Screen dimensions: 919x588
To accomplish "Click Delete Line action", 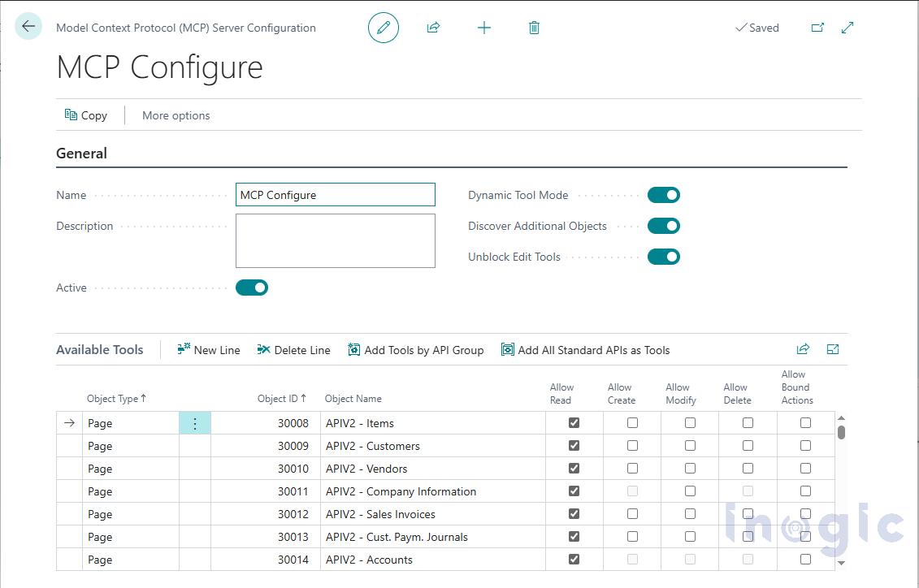I will pyautogui.click(x=293, y=350).
